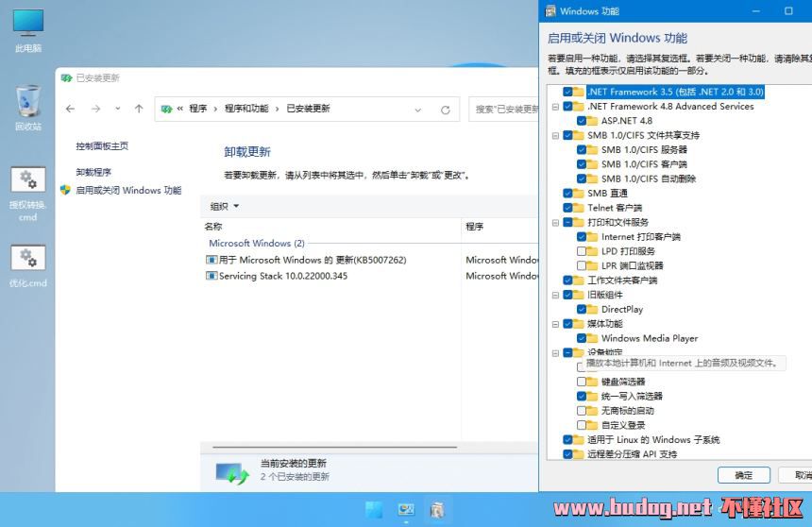Open the Start menu on taskbar
This screenshot has height=527, width=812.
(374, 510)
